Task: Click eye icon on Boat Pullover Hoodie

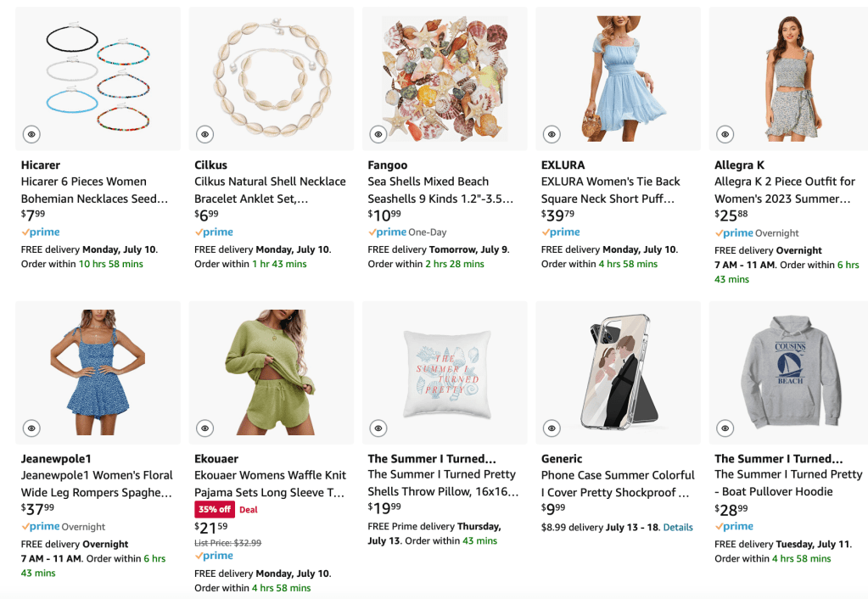Action: pyautogui.click(x=725, y=428)
